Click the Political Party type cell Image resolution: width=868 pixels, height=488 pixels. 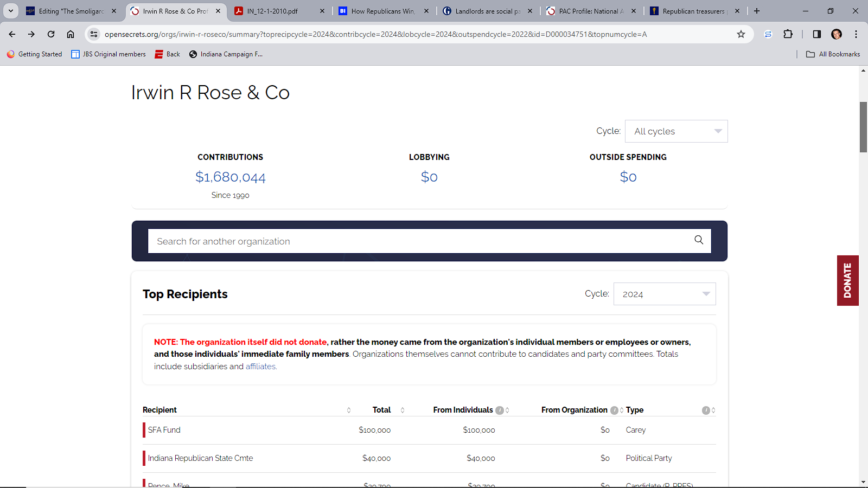coord(649,458)
